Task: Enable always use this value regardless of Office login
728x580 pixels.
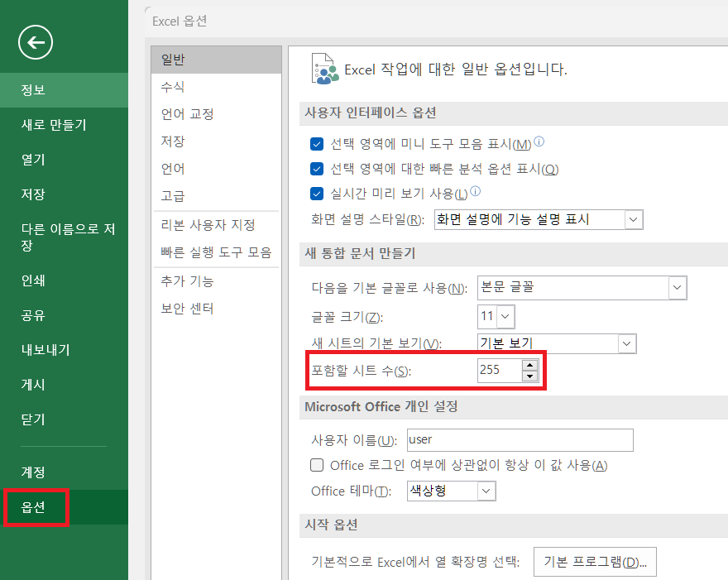Action: click(x=317, y=466)
